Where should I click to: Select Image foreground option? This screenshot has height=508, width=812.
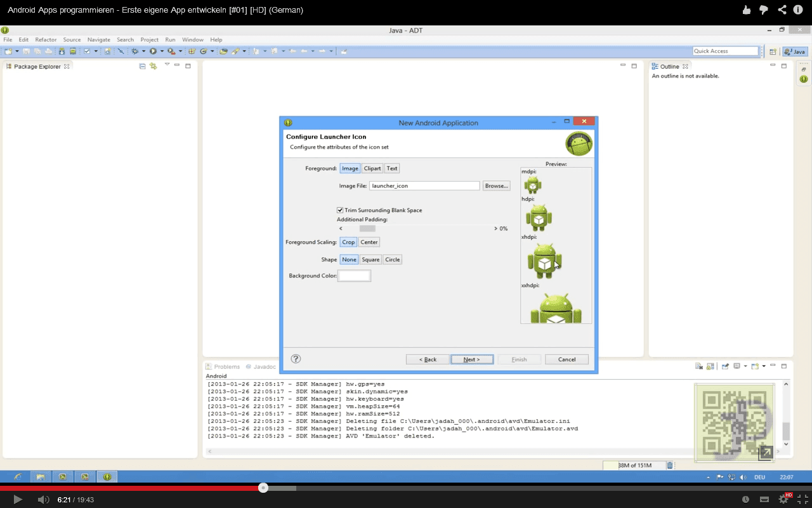[x=350, y=168]
